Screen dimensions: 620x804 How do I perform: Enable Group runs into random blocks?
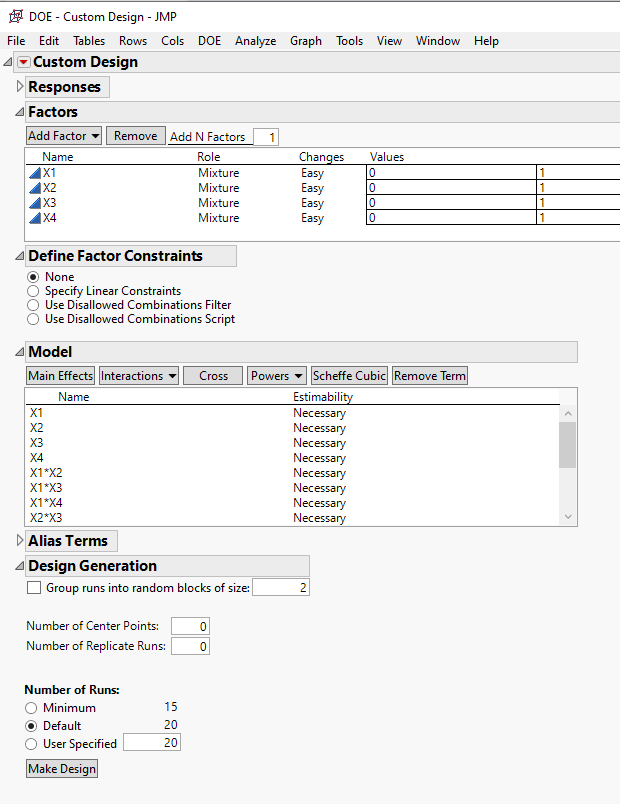click(34, 587)
